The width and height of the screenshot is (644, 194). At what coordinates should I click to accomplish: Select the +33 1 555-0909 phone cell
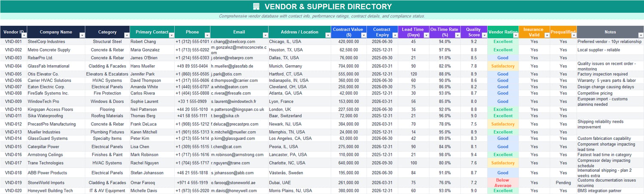pyautogui.click(x=192, y=101)
